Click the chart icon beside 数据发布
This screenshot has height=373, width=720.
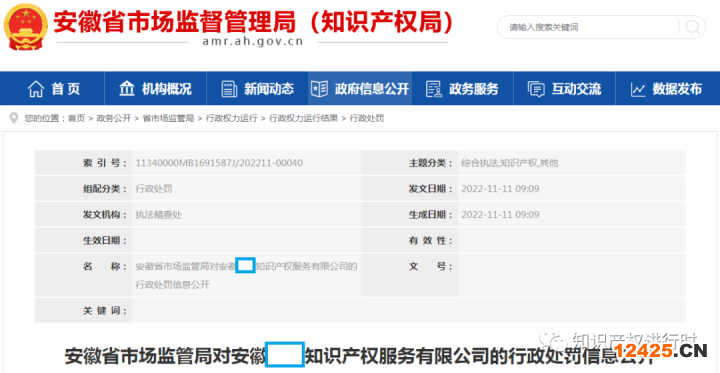638,89
